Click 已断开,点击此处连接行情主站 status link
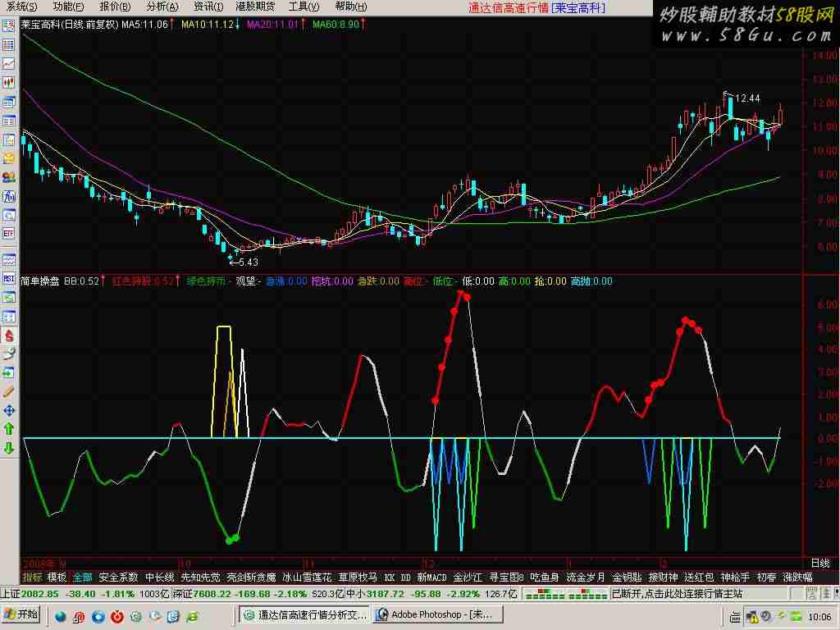Screen dimensions: 840x630 click(x=677, y=593)
